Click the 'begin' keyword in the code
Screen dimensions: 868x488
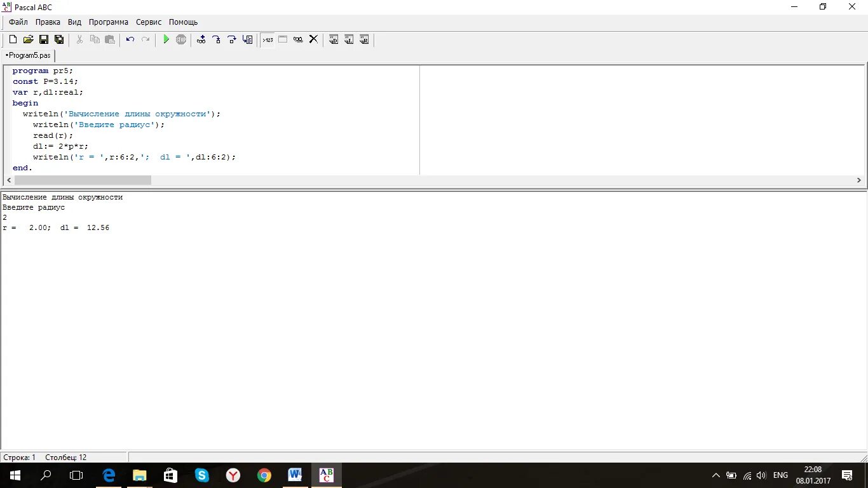point(25,103)
